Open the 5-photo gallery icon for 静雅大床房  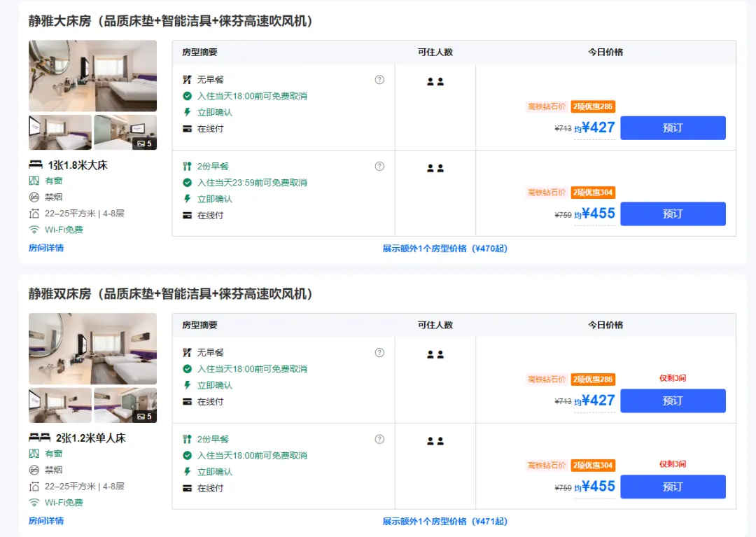(145, 144)
